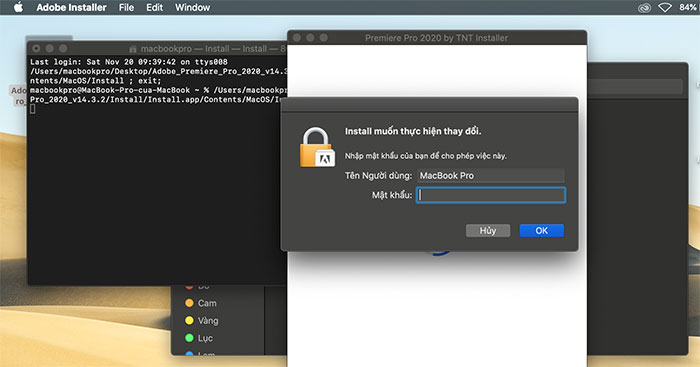The image size is (700, 367).
Task: Click the OK button in the password dialog
Action: (542, 230)
